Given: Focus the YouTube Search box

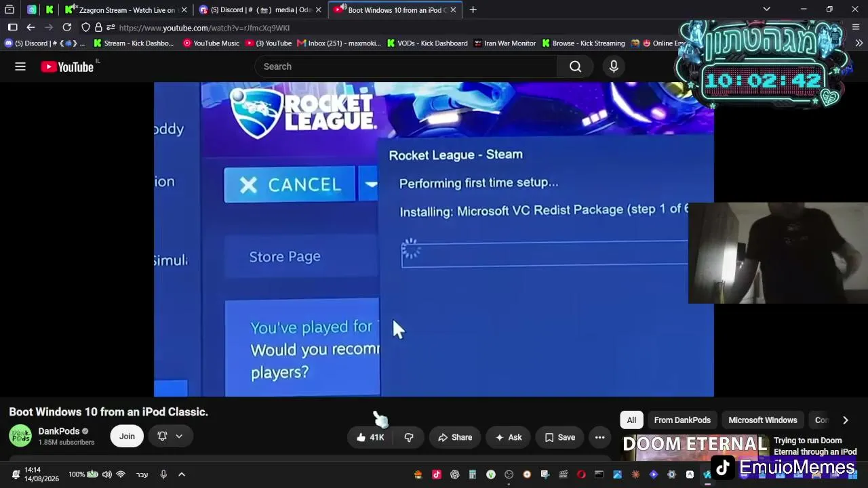Looking at the screenshot, I should (x=406, y=66).
